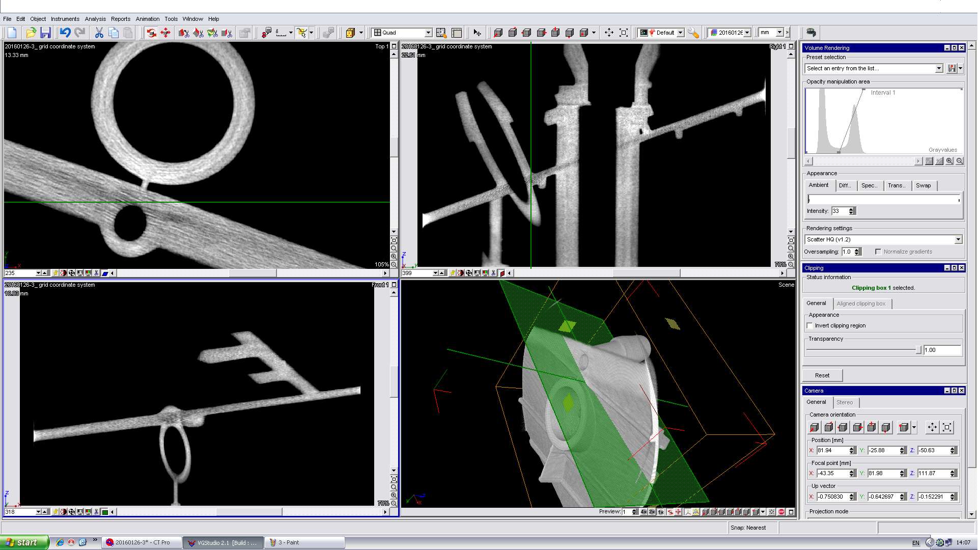Click the Undo arrow icon
Image resolution: width=980 pixels, height=550 pixels.
[65, 33]
